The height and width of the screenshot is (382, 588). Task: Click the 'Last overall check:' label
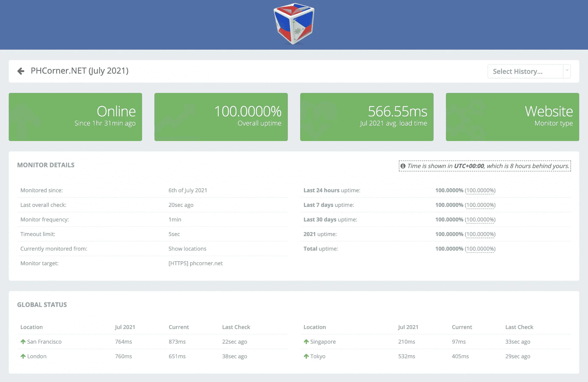tap(43, 205)
